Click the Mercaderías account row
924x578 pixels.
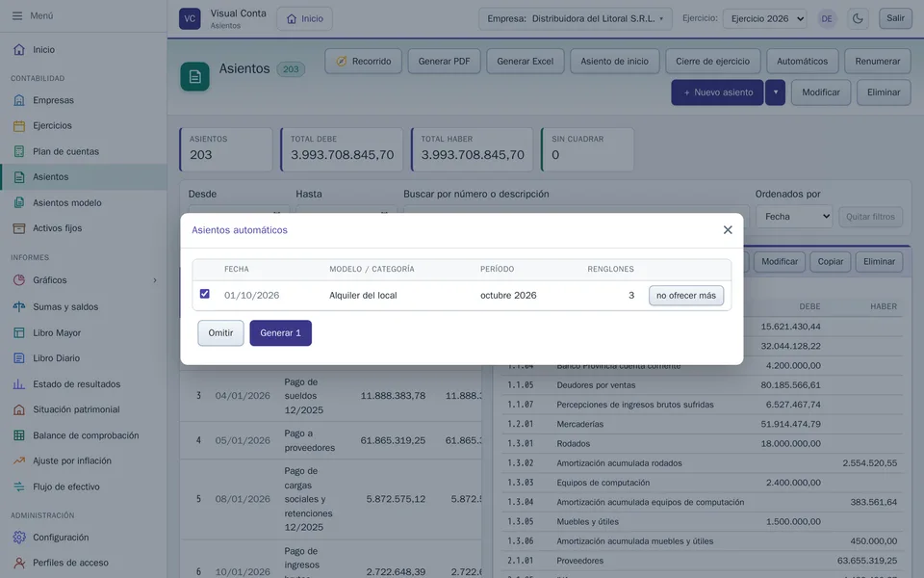pyautogui.click(x=702, y=424)
